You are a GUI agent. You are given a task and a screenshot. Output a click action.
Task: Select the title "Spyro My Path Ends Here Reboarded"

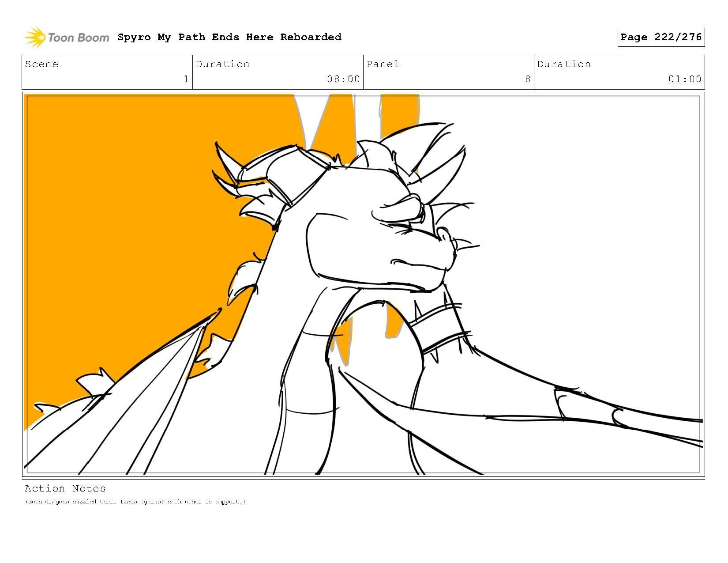(x=229, y=37)
